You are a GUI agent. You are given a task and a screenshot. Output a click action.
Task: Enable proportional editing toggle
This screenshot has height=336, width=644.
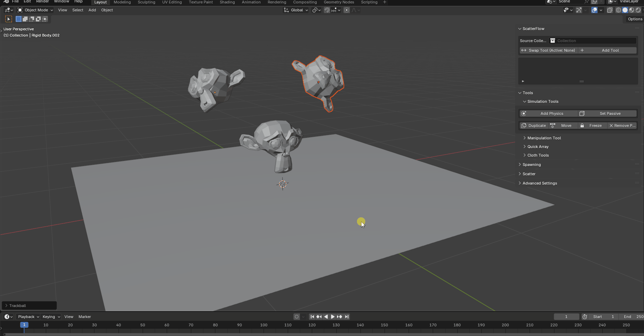(x=347, y=10)
